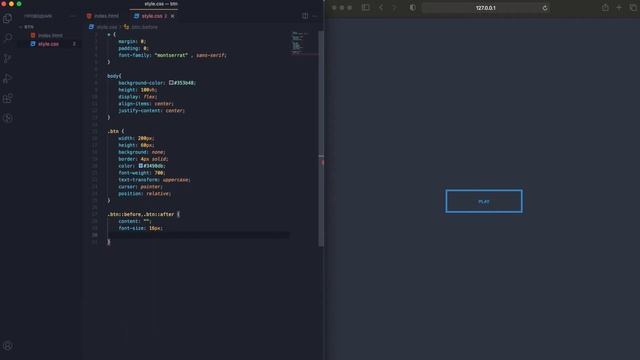Click the Safari back arrow
Viewport: 640px width, 360px height.
pyautogui.click(x=381, y=7)
